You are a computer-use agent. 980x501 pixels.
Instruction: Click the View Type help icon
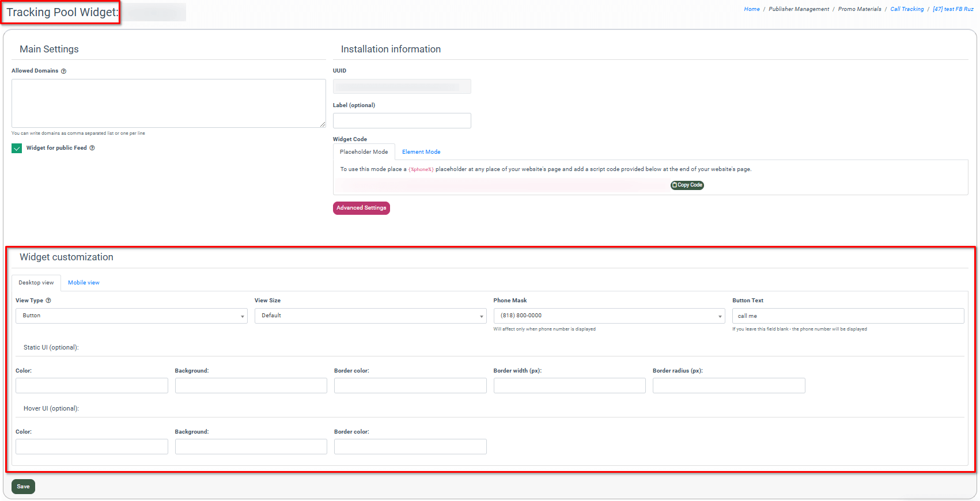[48, 301]
